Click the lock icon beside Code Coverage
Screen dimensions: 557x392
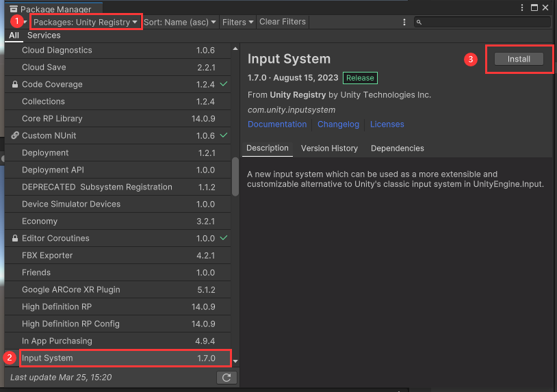(15, 84)
